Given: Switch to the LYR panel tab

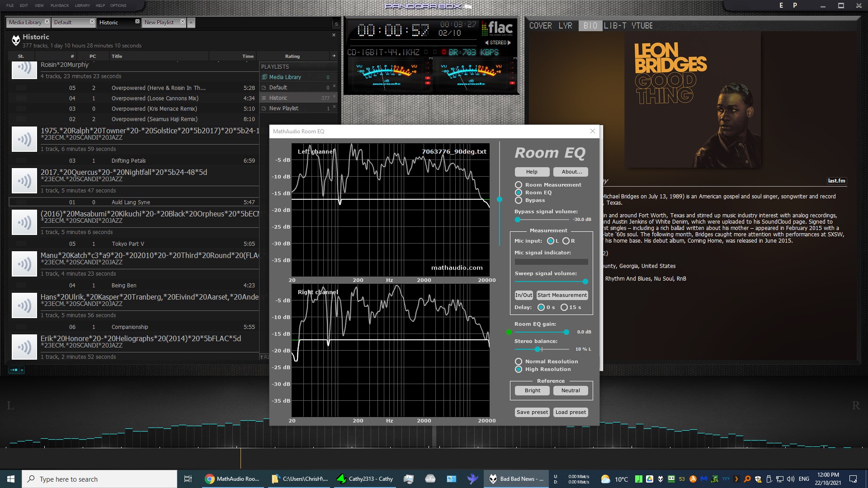Looking at the screenshot, I should click(x=566, y=26).
